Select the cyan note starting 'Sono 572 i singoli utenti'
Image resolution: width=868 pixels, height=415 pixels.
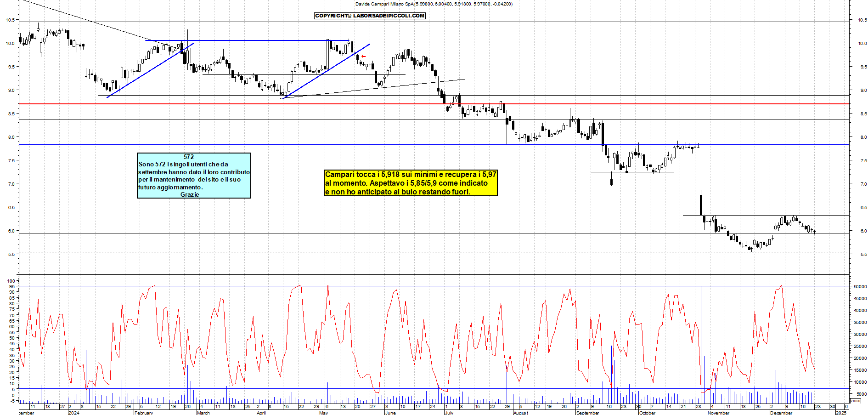tap(194, 176)
